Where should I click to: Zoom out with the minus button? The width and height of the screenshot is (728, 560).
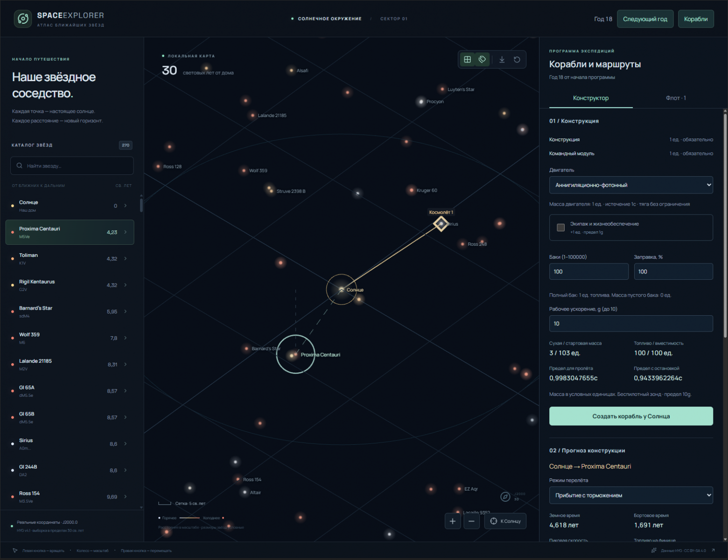pyautogui.click(x=471, y=521)
